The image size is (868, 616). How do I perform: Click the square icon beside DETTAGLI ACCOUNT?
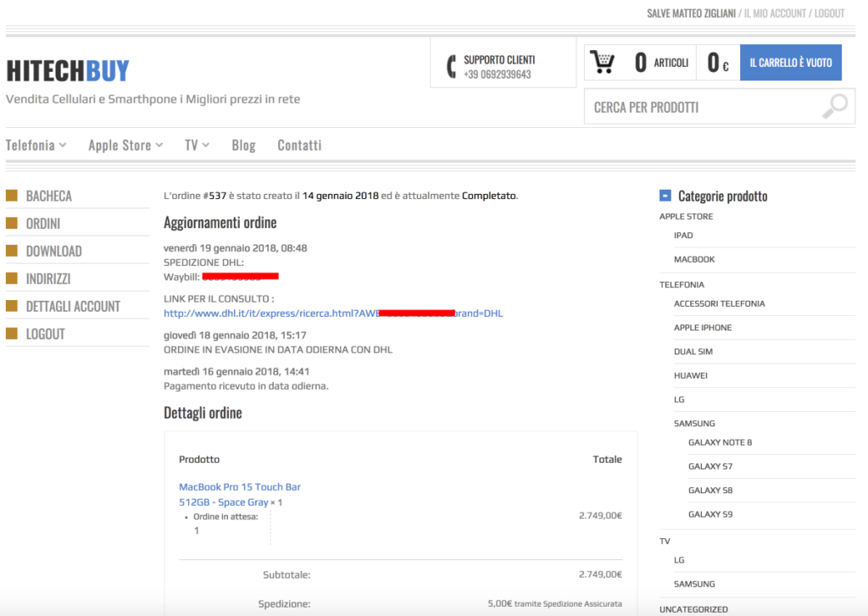click(12, 306)
